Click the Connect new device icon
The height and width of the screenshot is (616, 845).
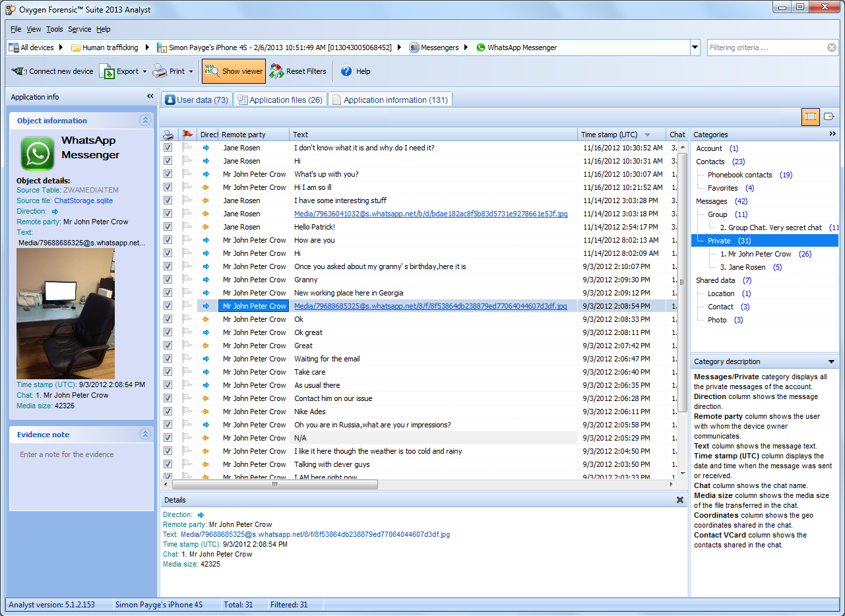pyautogui.click(x=19, y=71)
